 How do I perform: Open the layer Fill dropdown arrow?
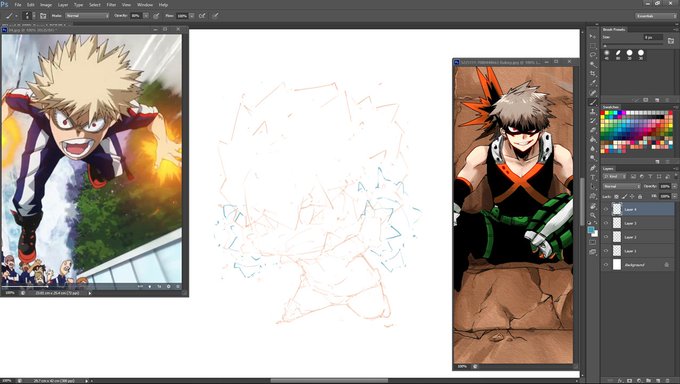(675, 196)
